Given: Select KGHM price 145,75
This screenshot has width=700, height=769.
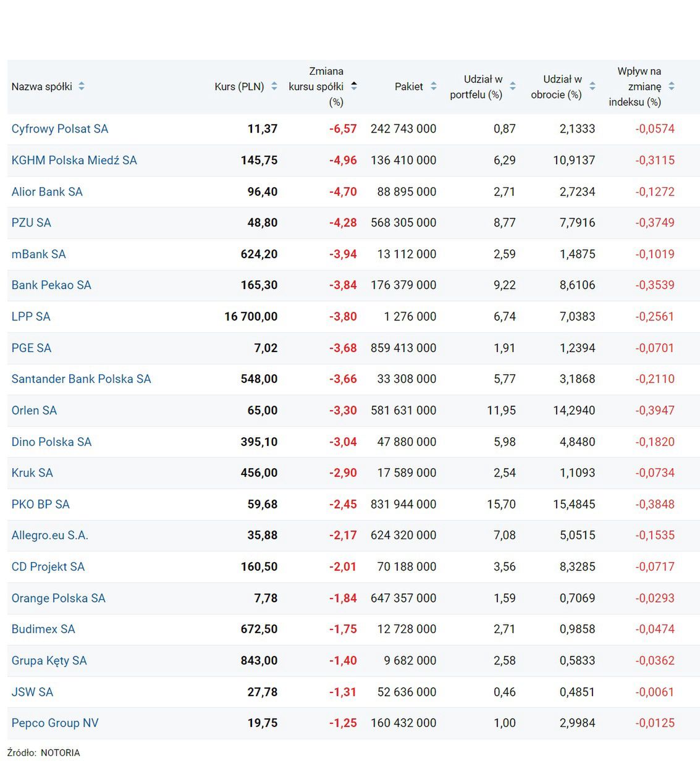Looking at the screenshot, I should (259, 161).
